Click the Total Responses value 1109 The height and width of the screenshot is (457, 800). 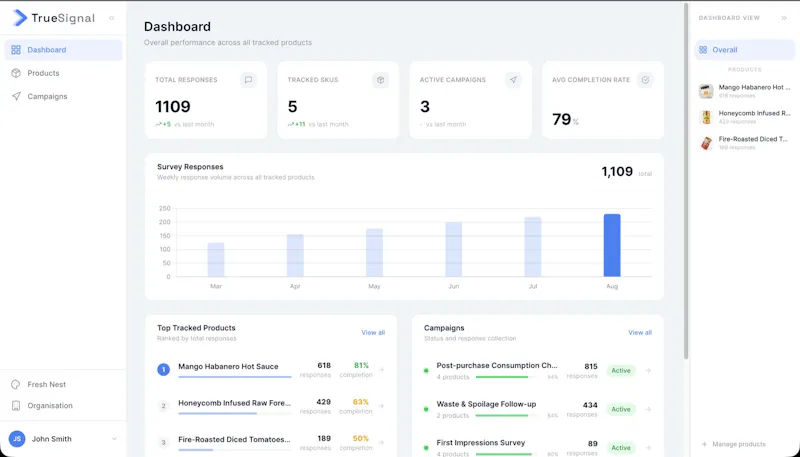click(173, 107)
